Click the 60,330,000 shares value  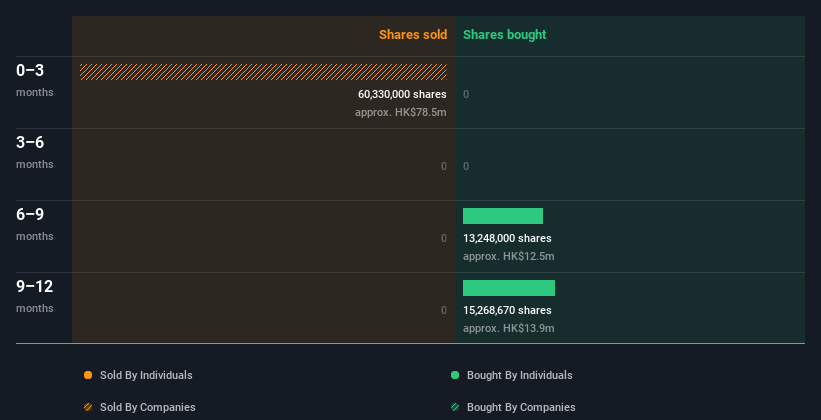click(402, 95)
